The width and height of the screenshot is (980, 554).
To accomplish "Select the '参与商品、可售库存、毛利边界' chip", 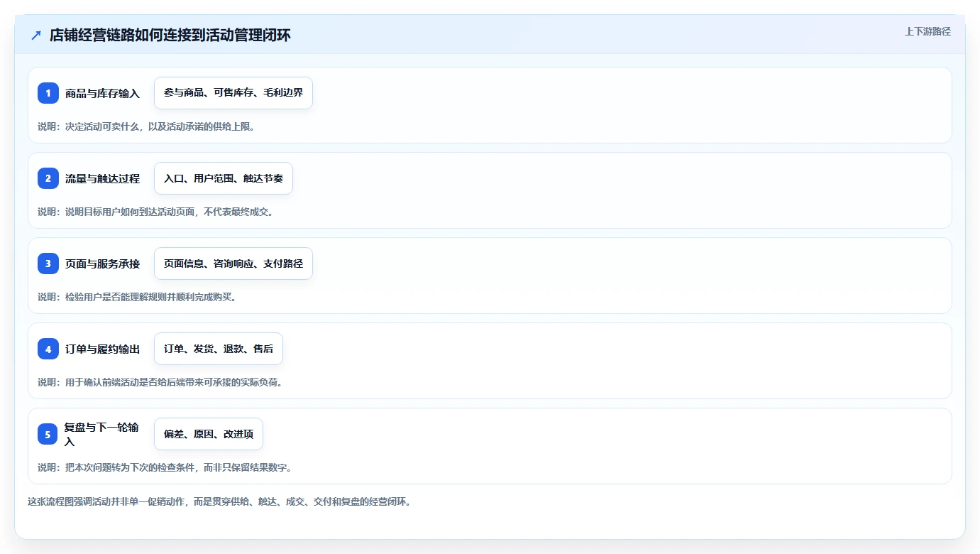I will 233,93.
